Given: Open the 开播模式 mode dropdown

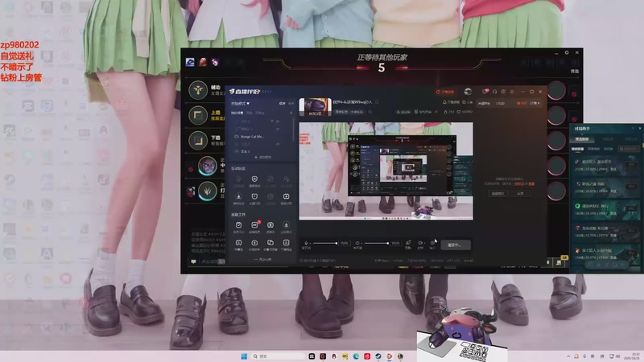Looking at the screenshot, I should 240,104.
